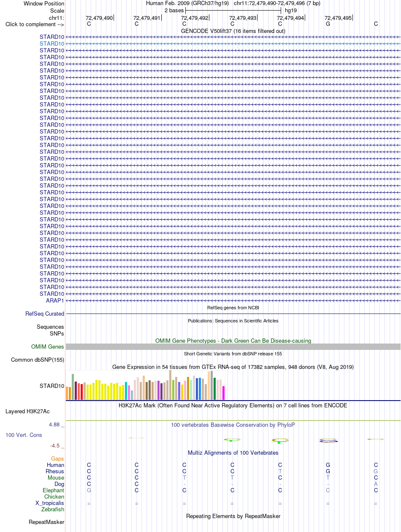Click position marker 72,479,495

tap(338, 18)
